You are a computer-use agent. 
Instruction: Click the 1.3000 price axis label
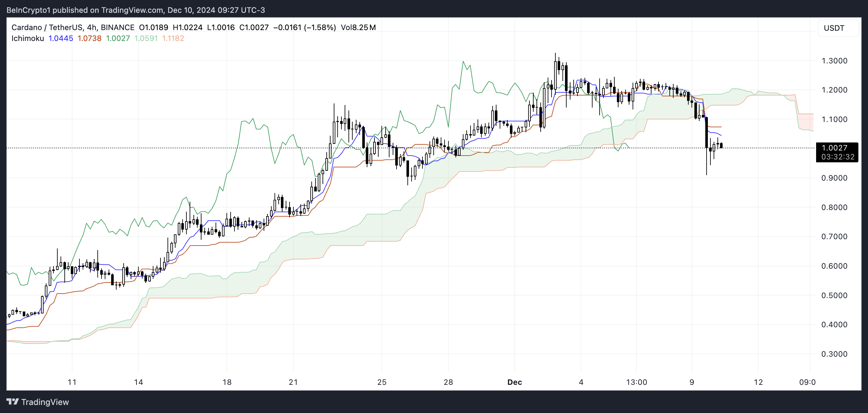834,61
